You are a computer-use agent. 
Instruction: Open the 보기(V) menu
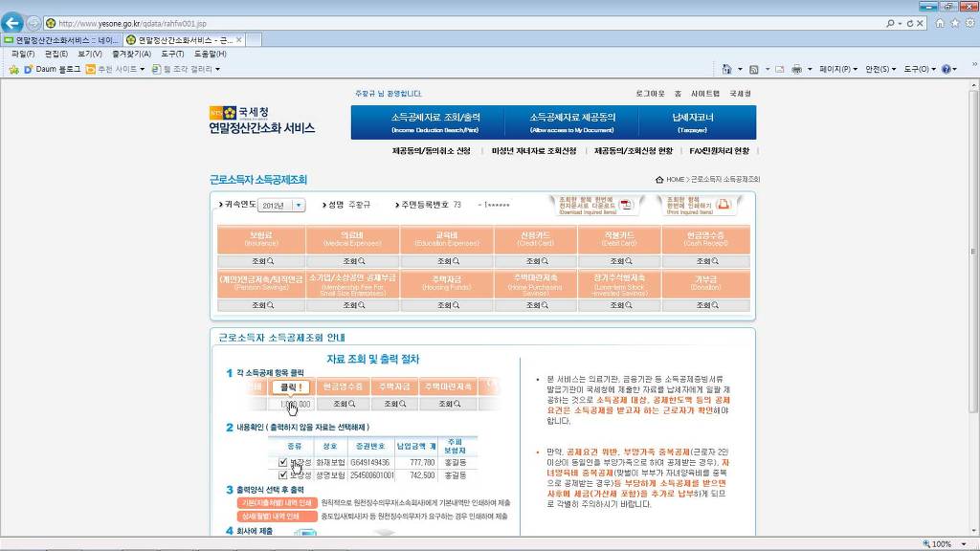[x=89, y=55]
